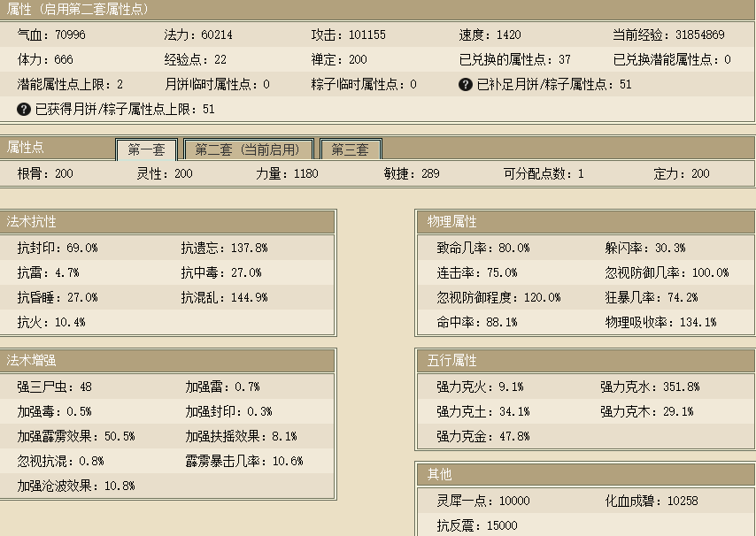
Task: Select the 灵犀一点 10000 entry
Action: [482, 501]
